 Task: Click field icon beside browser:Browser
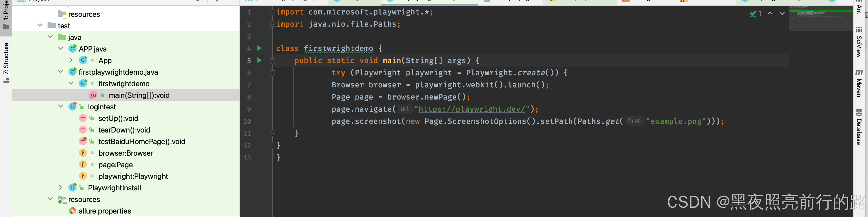[83, 153]
